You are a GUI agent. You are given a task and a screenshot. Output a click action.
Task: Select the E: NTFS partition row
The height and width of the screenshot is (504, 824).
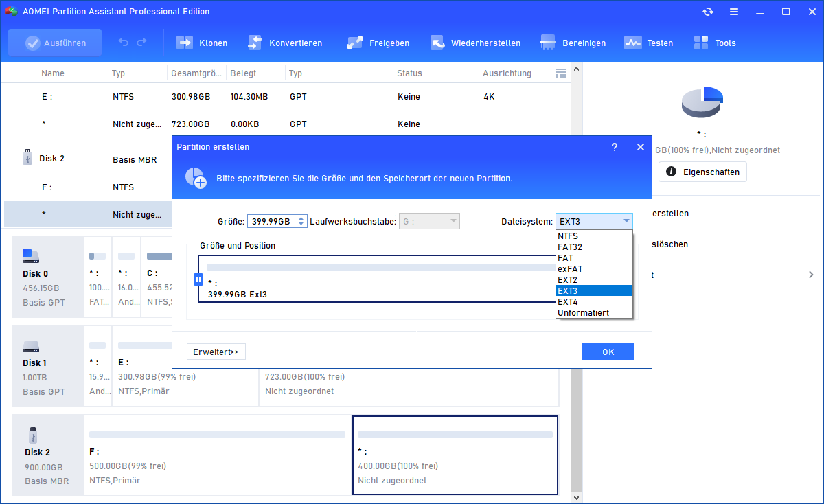pyautogui.click(x=288, y=97)
